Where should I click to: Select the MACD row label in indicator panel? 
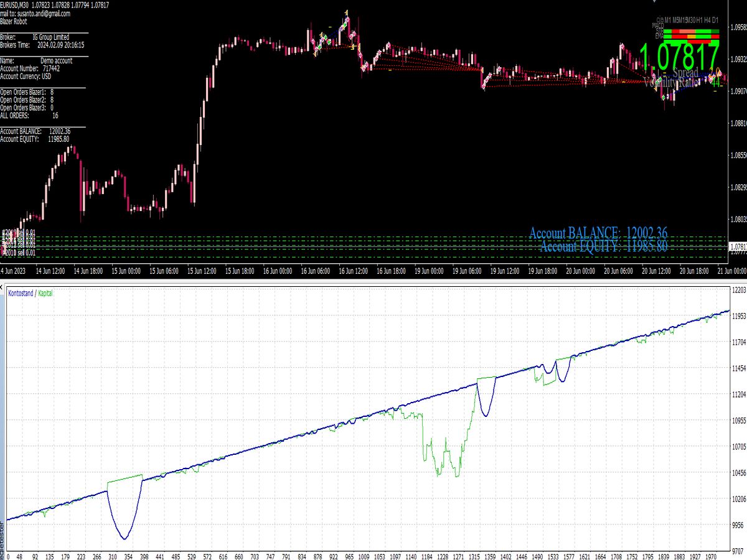pos(657,26)
